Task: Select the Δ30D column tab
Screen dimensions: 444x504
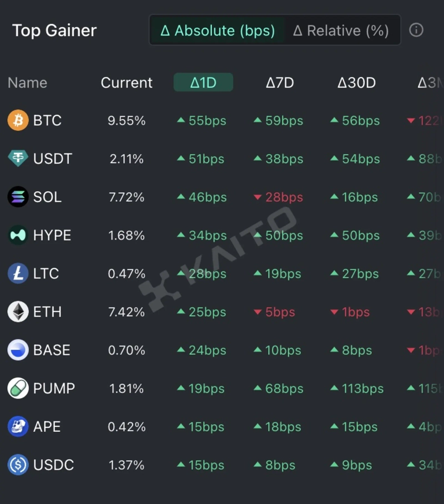Action: [356, 83]
